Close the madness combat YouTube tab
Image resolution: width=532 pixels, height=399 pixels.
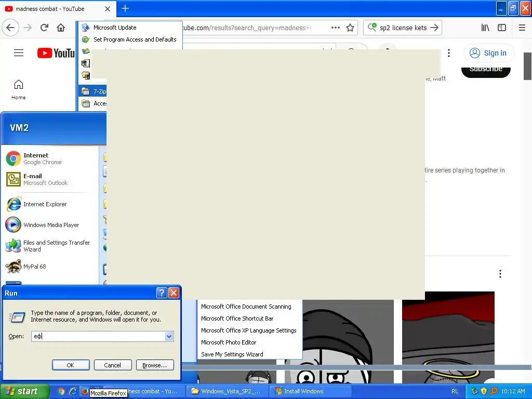click(x=108, y=9)
